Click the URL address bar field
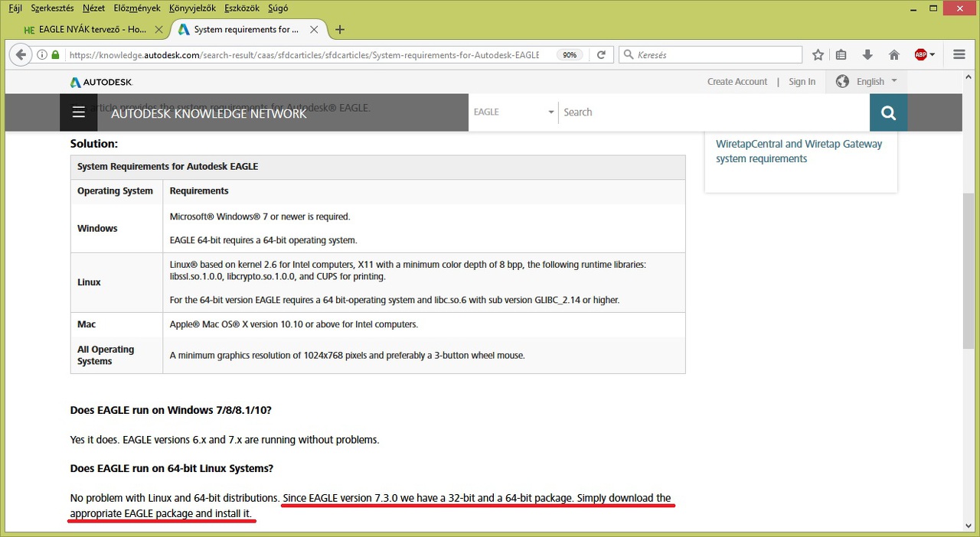Screen dimensions: 980x537 click(x=303, y=55)
